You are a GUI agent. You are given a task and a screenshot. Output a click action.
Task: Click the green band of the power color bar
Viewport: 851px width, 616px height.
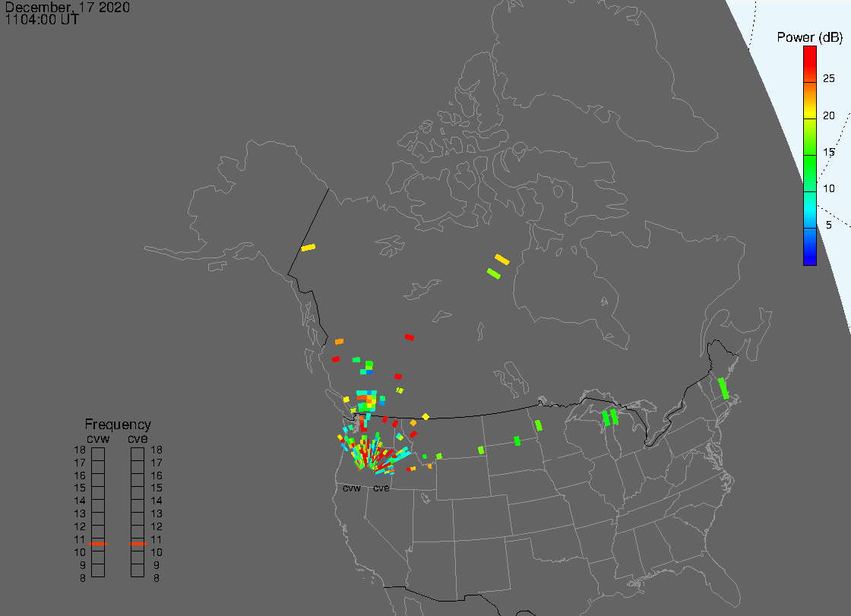810,172
